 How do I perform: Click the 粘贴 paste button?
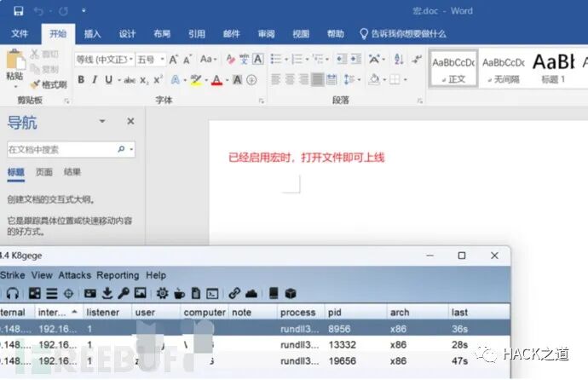coord(15,65)
